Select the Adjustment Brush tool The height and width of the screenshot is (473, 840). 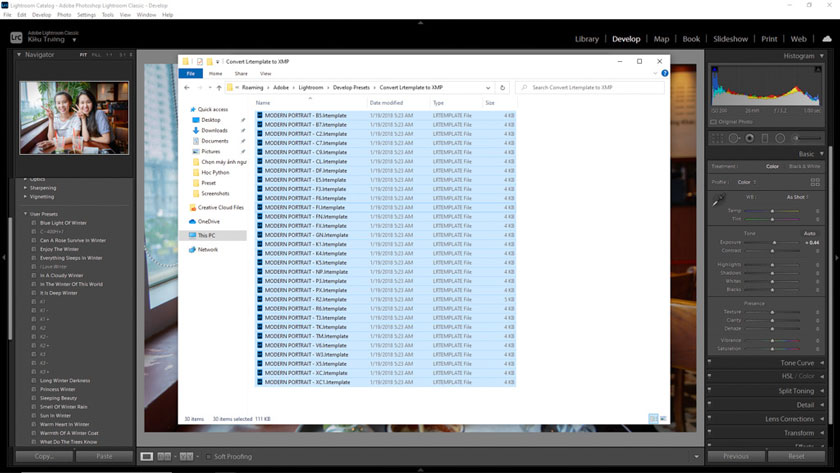(806, 138)
